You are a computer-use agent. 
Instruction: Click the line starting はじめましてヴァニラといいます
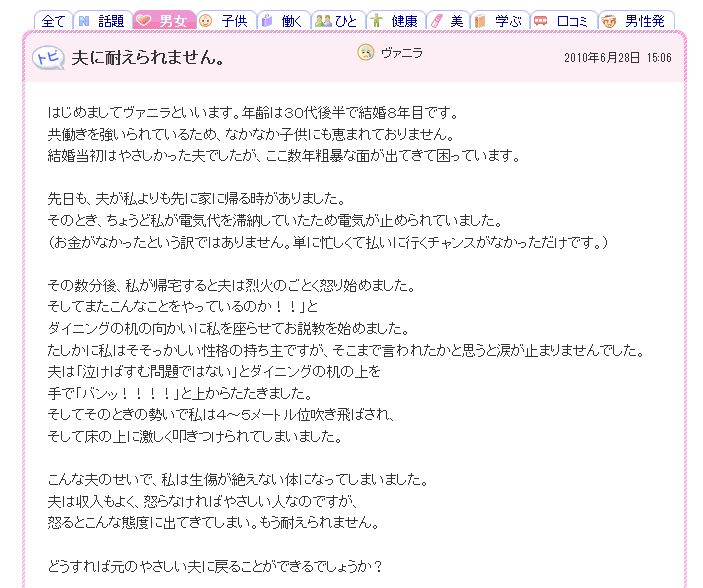point(253,112)
